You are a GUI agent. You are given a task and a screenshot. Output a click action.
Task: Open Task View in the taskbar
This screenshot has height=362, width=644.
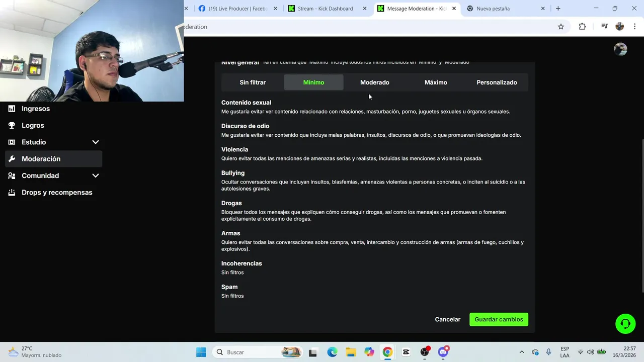313,352
